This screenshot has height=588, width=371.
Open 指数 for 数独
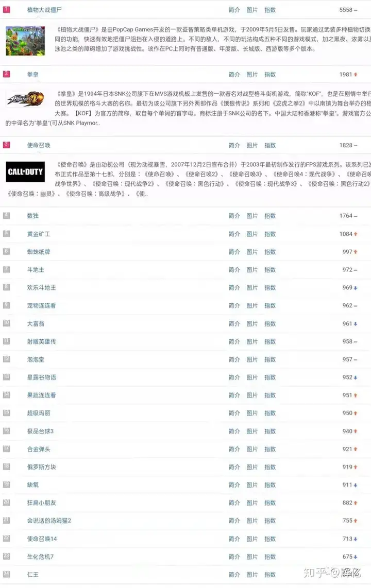pyautogui.click(x=270, y=216)
